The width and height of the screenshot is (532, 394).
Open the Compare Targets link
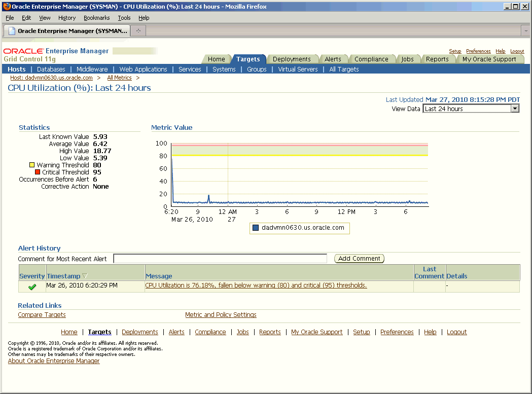[42, 314]
